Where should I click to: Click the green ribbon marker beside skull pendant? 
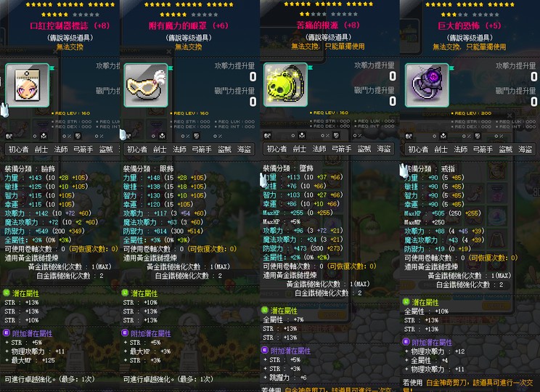tap(311, 68)
